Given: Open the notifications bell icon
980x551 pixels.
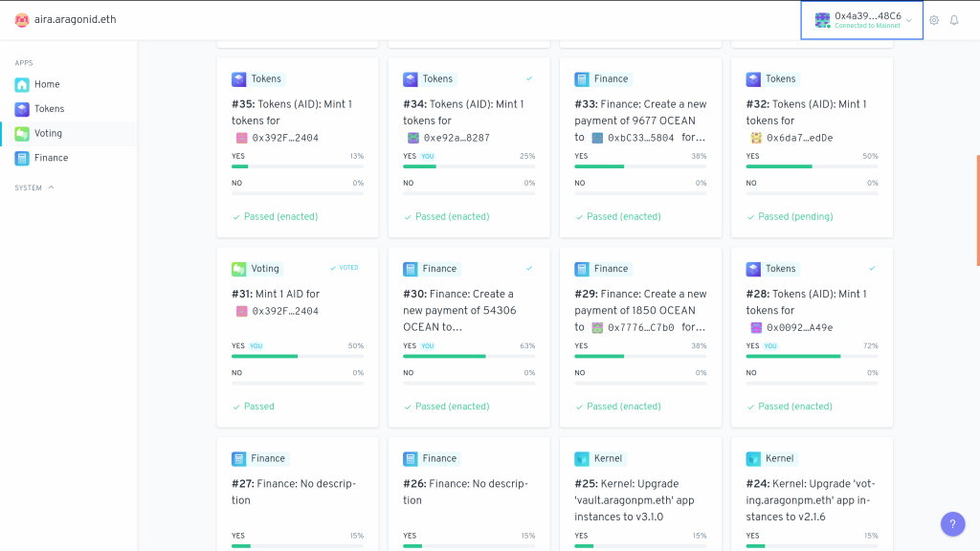Looking at the screenshot, I should [x=954, y=20].
